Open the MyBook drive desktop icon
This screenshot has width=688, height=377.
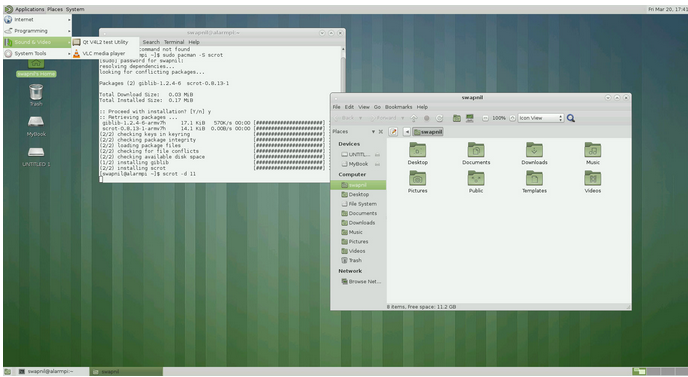[x=36, y=126]
